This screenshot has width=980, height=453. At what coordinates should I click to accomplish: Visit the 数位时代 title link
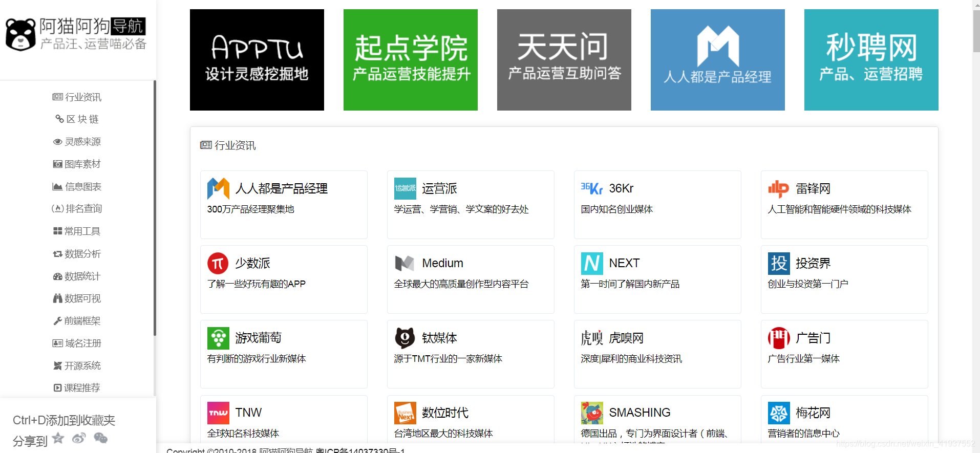coord(445,413)
